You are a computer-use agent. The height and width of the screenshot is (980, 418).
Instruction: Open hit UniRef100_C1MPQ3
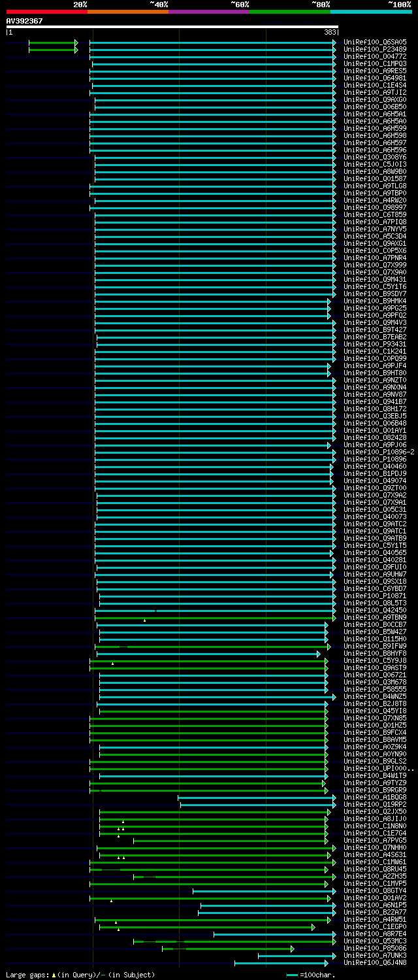coord(375,64)
